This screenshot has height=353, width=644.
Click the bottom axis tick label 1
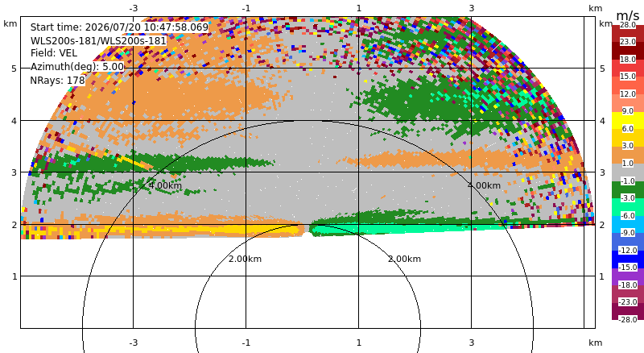click(x=358, y=343)
